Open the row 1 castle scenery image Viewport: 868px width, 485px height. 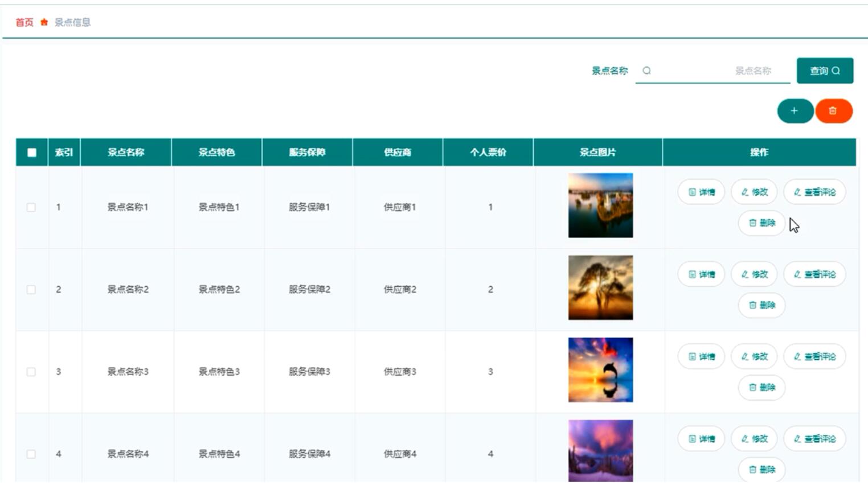(x=600, y=205)
